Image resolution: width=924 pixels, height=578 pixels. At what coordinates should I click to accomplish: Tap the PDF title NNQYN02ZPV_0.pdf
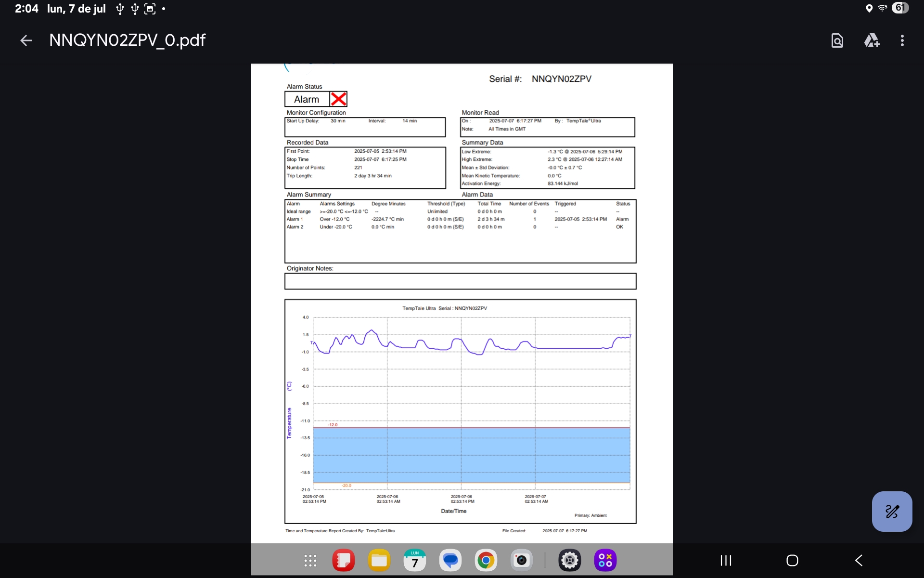(128, 40)
